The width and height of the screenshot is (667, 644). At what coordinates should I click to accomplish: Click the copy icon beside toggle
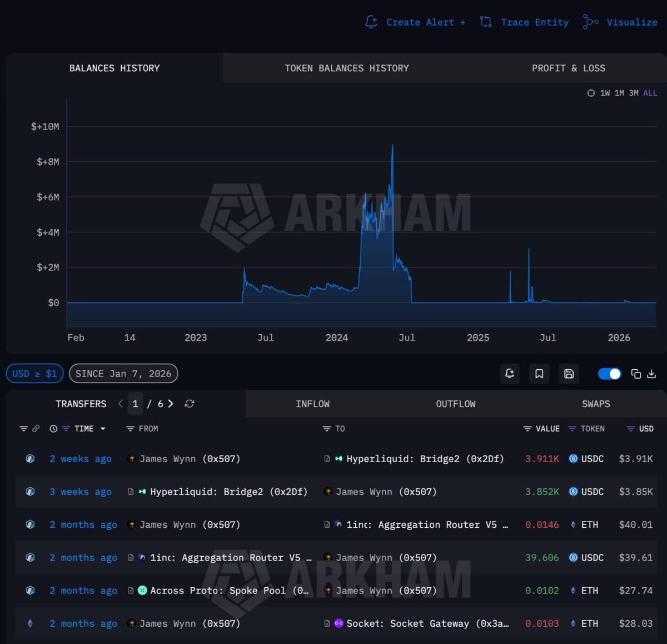pos(636,374)
